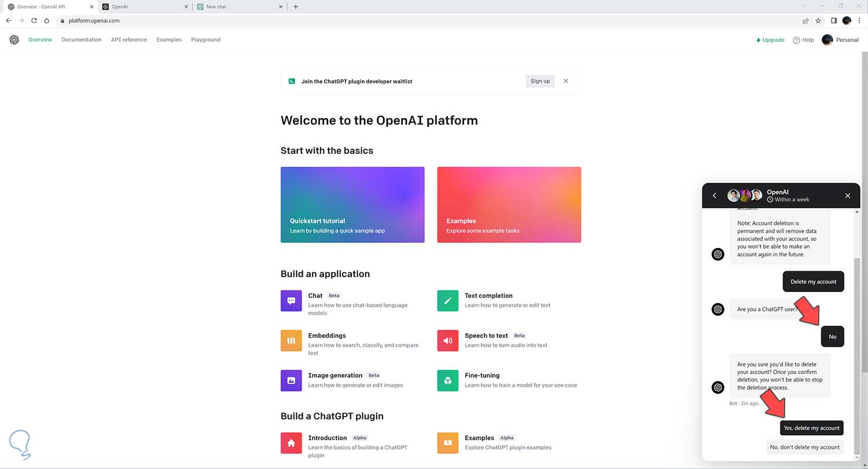Viewport: 868px width, 469px height.
Task: Open the tab search dropdown
Action: (x=805, y=6)
